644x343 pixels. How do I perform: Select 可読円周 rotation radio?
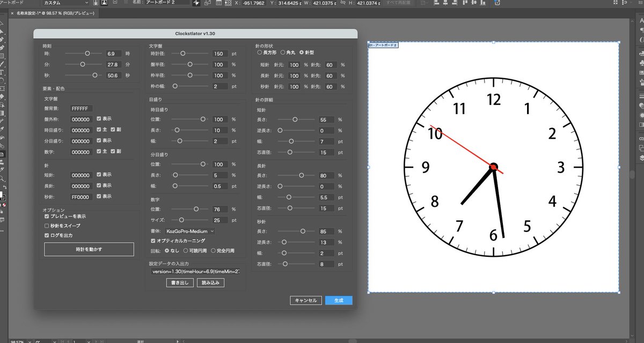point(186,250)
